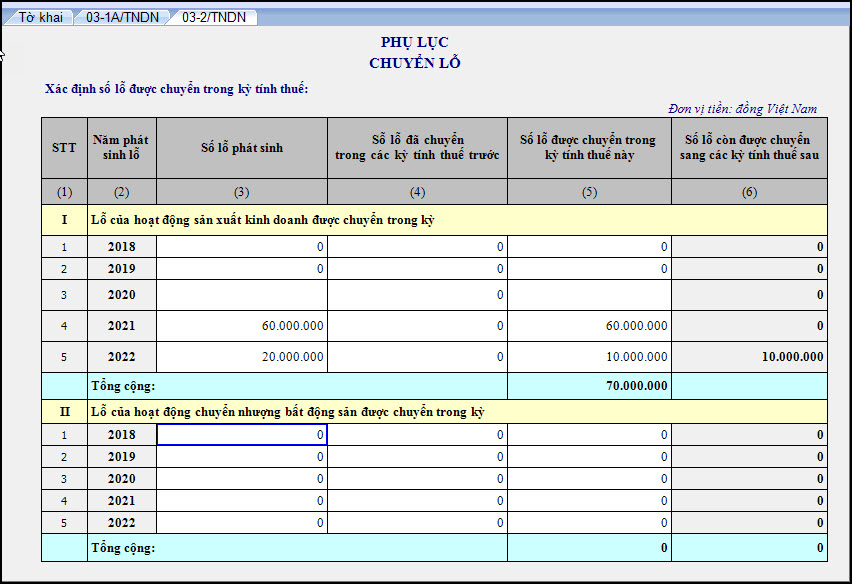This screenshot has width=852, height=584.
Task: Click 10.000.000 transferred this period for 2022
Action: point(589,357)
